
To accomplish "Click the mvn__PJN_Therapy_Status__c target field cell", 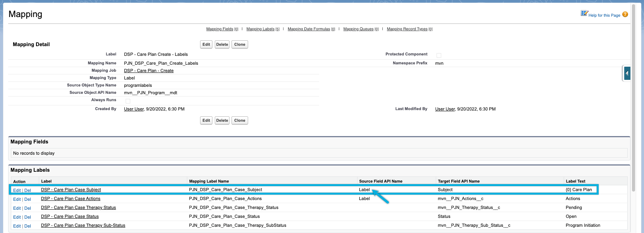I will (469, 207).
